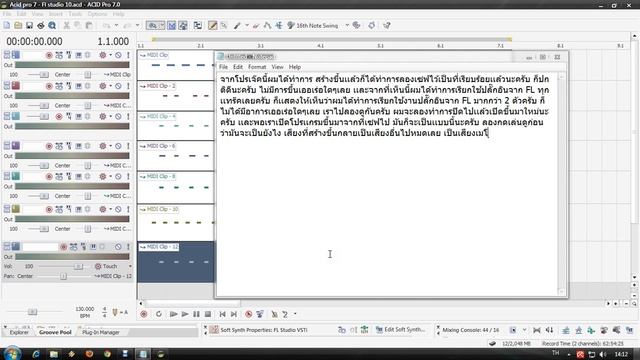Click device settings gear on first track
The height and width of the screenshot is (360, 640).
pos(102,55)
